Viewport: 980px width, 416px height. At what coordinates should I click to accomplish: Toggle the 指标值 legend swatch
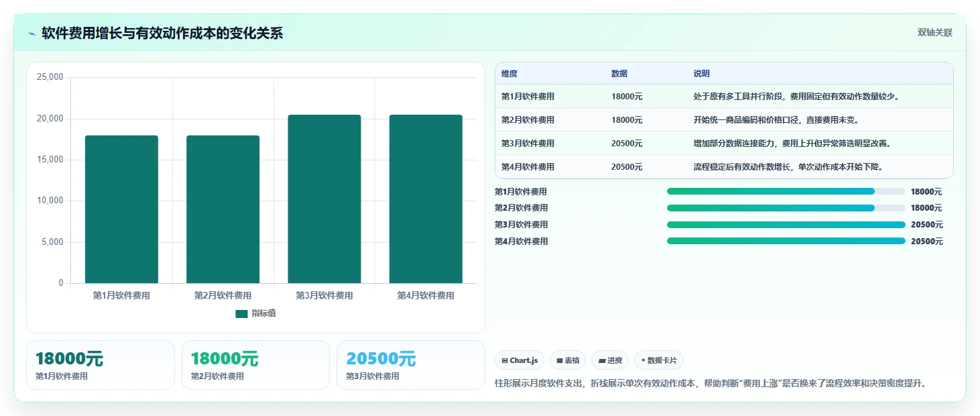coord(241,314)
